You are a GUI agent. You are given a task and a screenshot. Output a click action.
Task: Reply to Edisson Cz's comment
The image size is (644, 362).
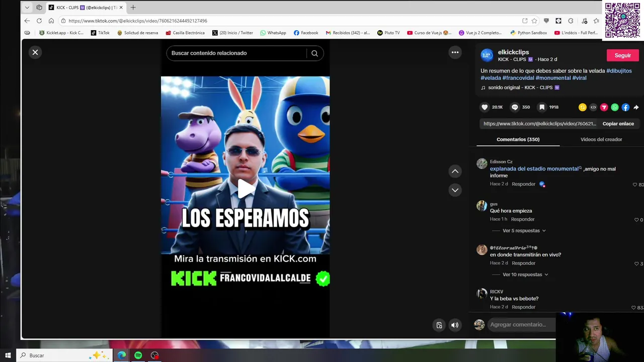(523, 184)
